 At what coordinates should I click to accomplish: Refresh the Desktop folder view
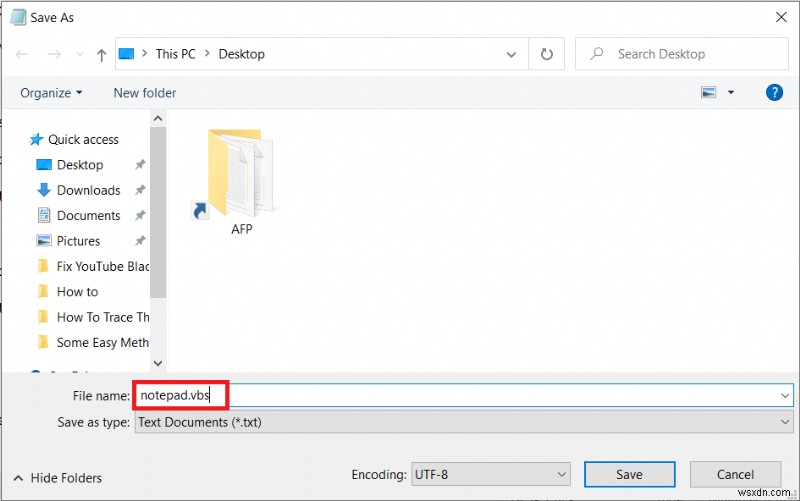pyautogui.click(x=546, y=54)
